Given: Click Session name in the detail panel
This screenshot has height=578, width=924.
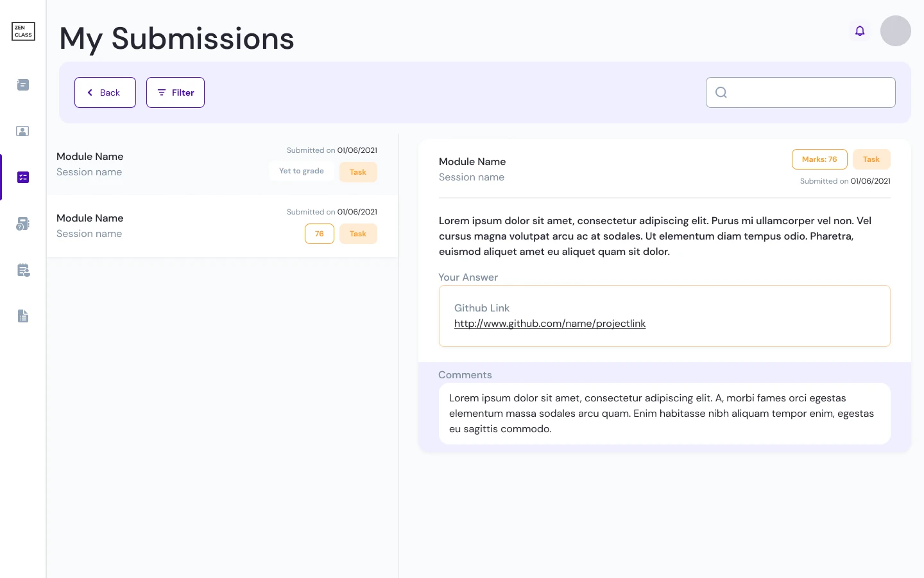Looking at the screenshot, I should tap(472, 177).
